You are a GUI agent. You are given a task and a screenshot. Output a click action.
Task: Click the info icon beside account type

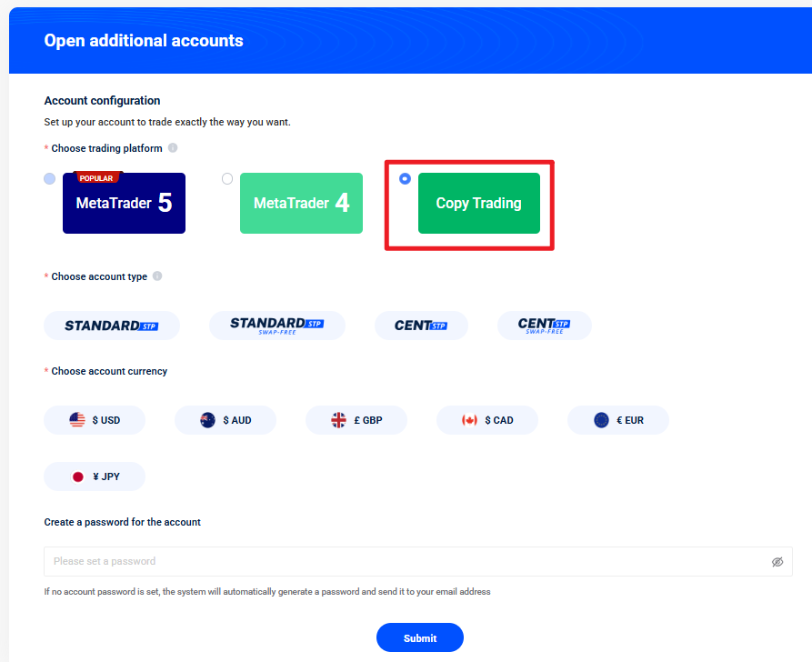click(x=157, y=276)
